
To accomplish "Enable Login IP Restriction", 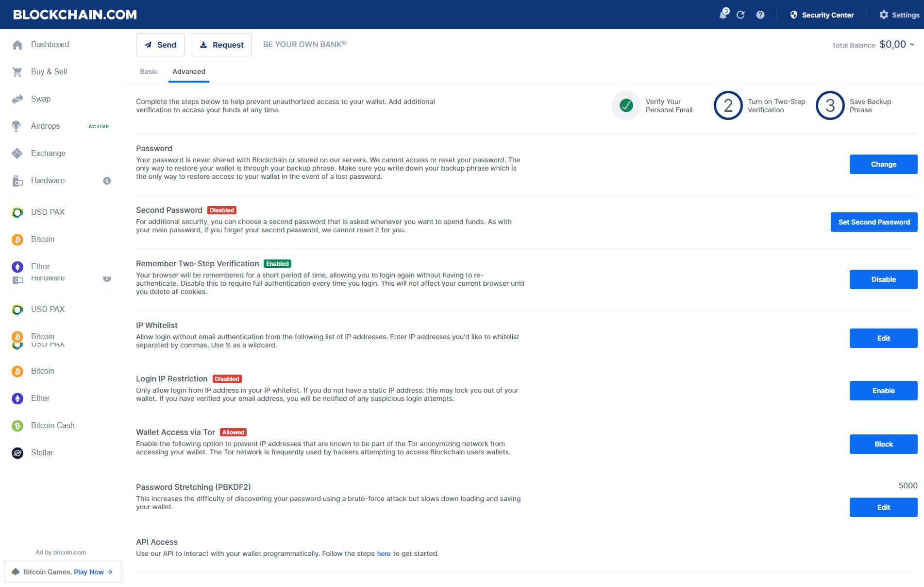I will click(x=883, y=391).
